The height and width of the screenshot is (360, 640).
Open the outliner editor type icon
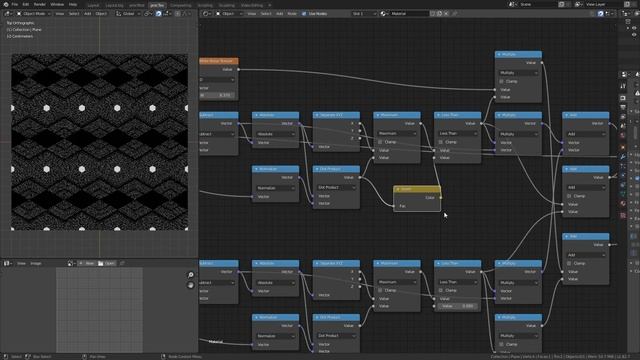click(x=626, y=13)
